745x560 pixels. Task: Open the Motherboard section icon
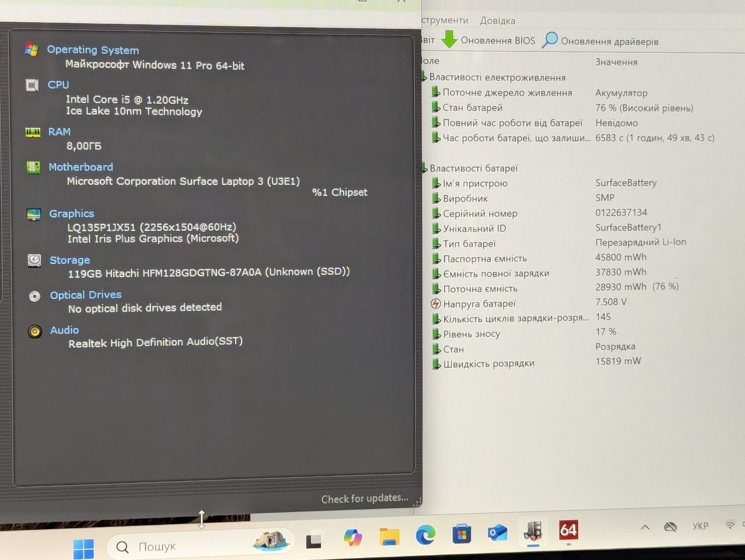pyautogui.click(x=33, y=167)
